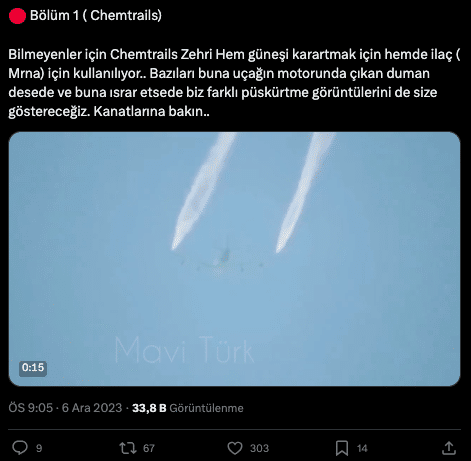Click the tweet text about Chemtrails Zehri
Viewport: 471px width, 461px height.
(x=234, y=83)
